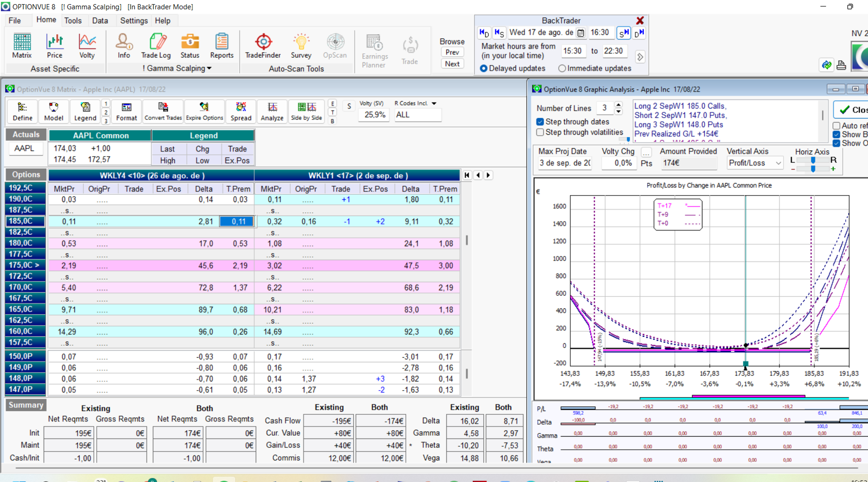Viewport: 868px width, 482px height.
Task: Step back one day in BackTrader
Action: point(484,33)
